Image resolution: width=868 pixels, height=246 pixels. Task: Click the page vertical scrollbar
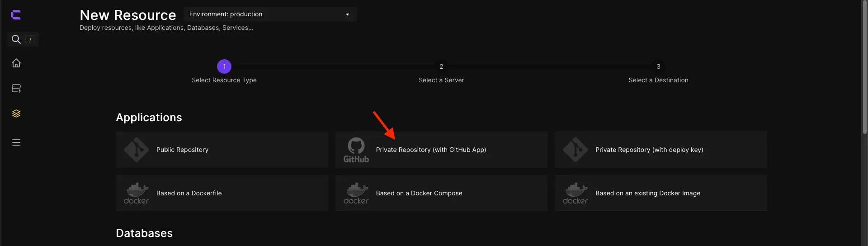click(x=864, y=68)
